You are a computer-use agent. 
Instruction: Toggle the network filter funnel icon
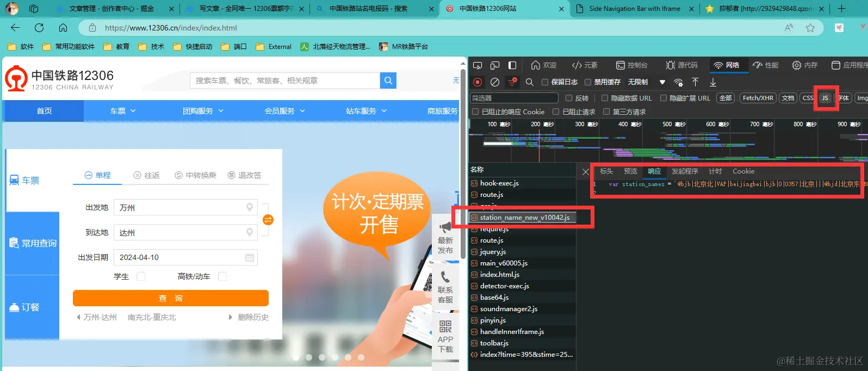512,82
